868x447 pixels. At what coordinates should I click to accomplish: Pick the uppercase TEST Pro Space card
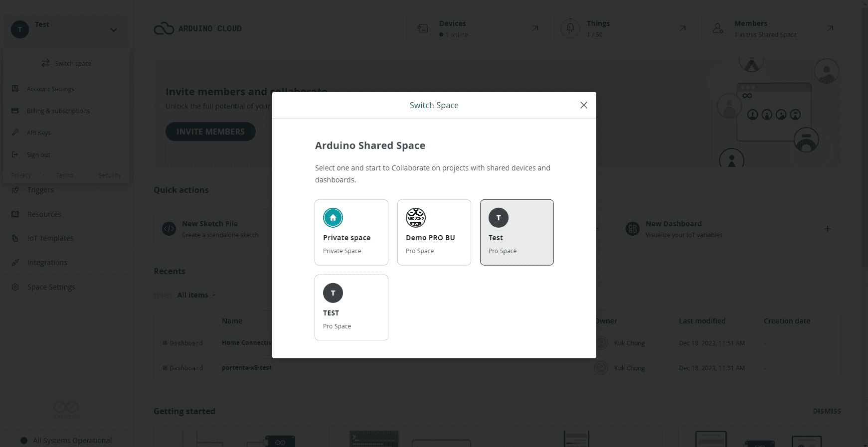point(351,307)
